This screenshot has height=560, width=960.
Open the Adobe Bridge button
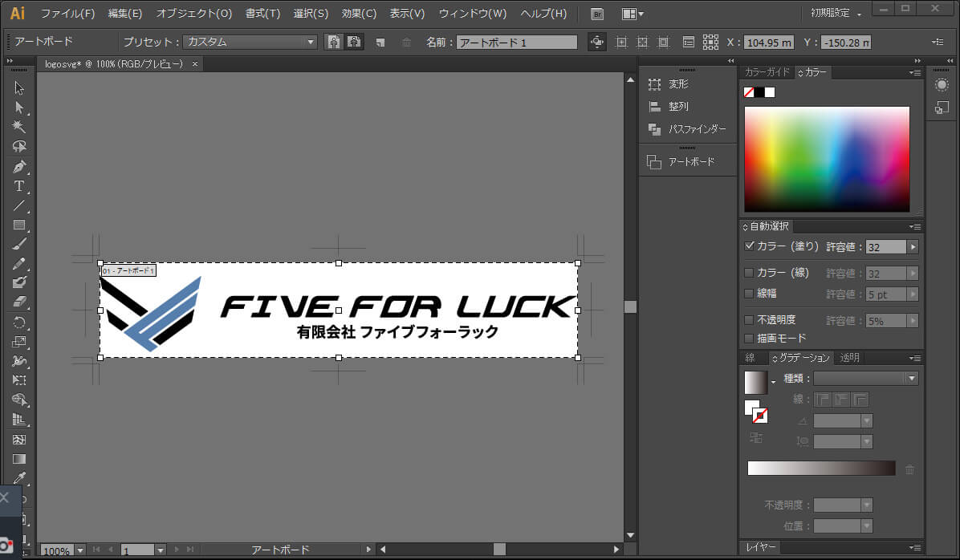point(597,14)
